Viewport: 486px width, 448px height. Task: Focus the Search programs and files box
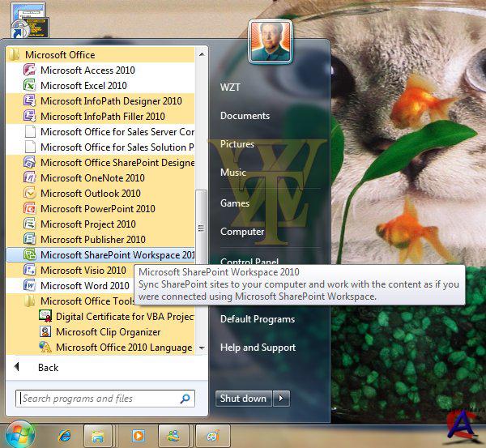click(x=97, y=399)
